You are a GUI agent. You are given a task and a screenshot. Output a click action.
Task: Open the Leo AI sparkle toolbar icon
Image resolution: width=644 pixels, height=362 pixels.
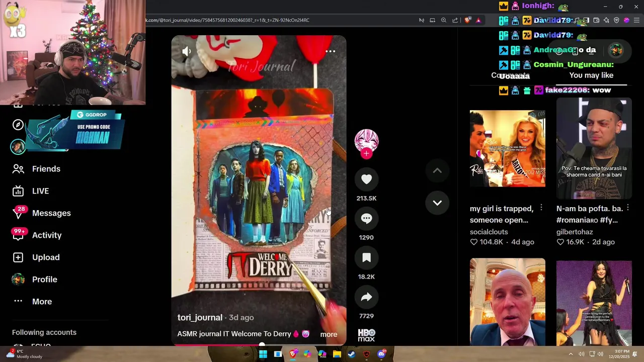point(606,20)
